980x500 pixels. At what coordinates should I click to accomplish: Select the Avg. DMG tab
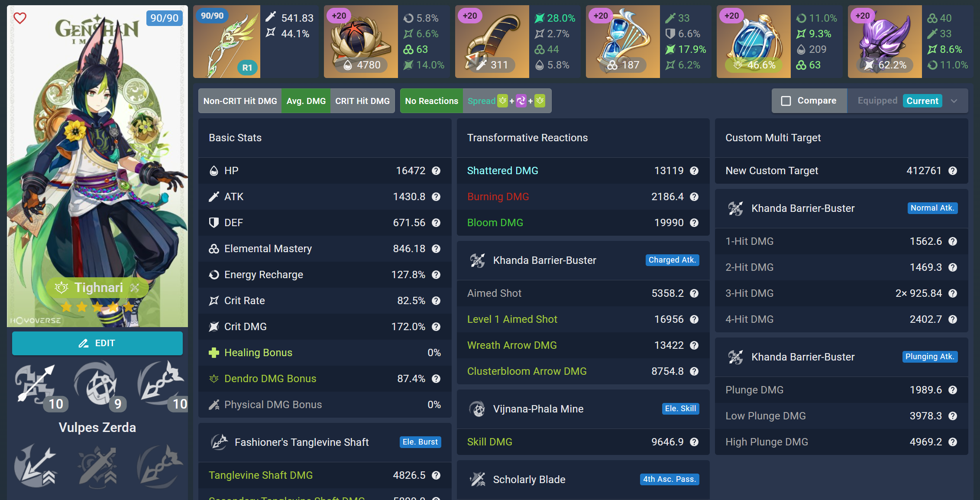tap(306, 101)
